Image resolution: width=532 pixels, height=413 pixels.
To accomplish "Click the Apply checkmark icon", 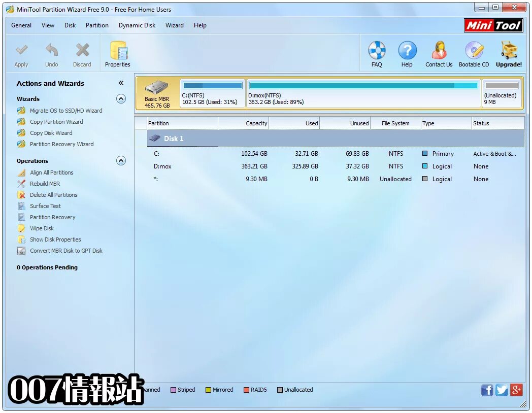I will (x=21, y=50).
